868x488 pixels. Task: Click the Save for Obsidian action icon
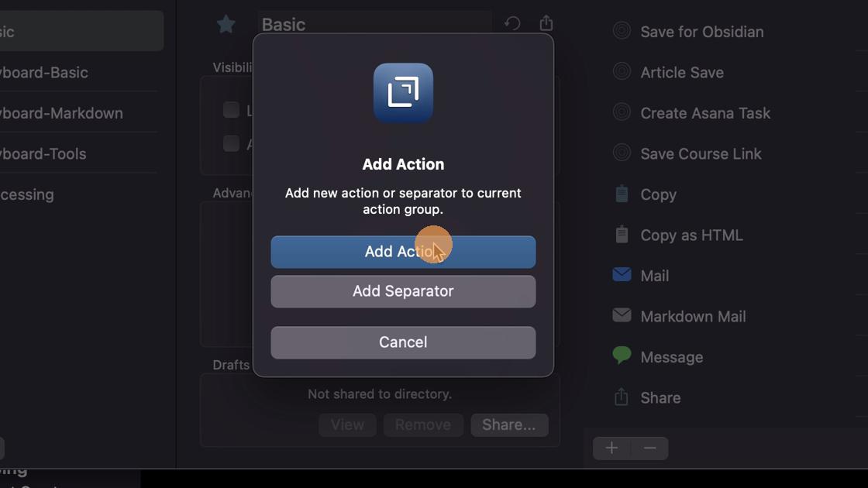[622, 31]
